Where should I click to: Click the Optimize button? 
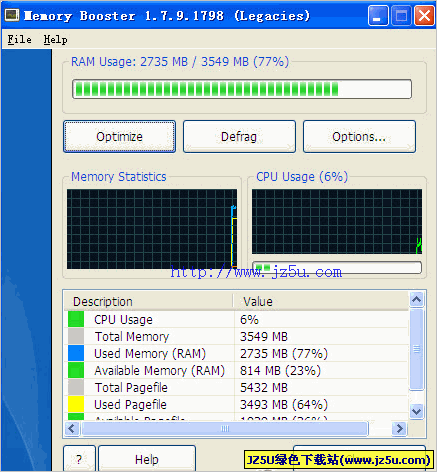(x=119, y=137)
